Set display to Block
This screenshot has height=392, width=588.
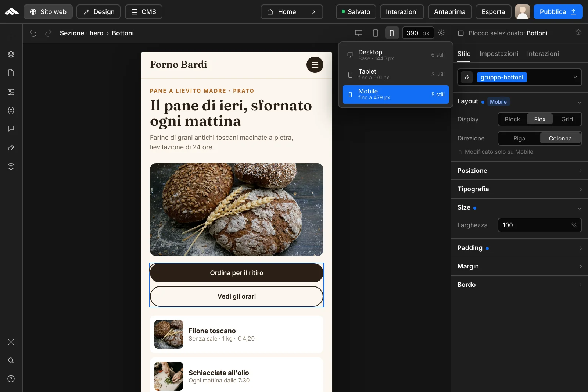512,119
